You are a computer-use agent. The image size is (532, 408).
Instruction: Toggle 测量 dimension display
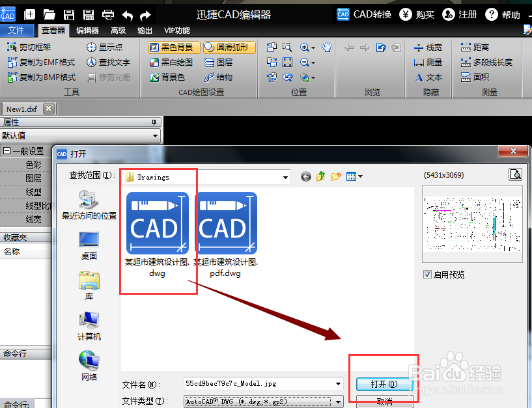[428, 62]
